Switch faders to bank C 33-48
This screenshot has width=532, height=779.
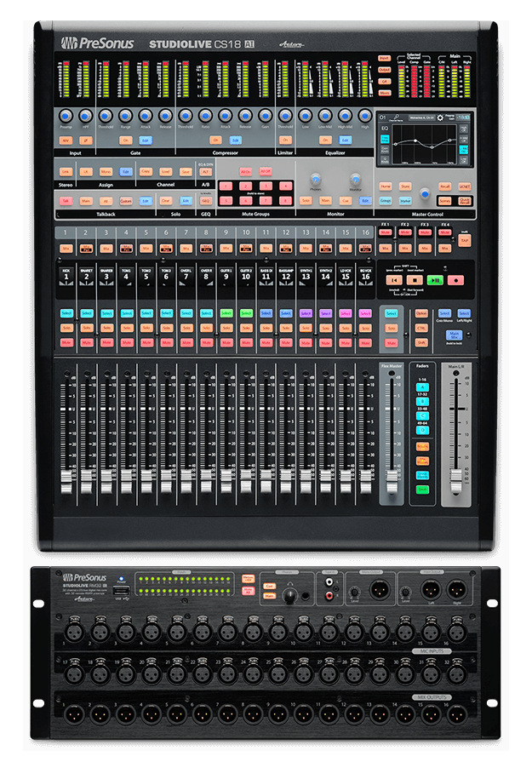pos(422,415)
